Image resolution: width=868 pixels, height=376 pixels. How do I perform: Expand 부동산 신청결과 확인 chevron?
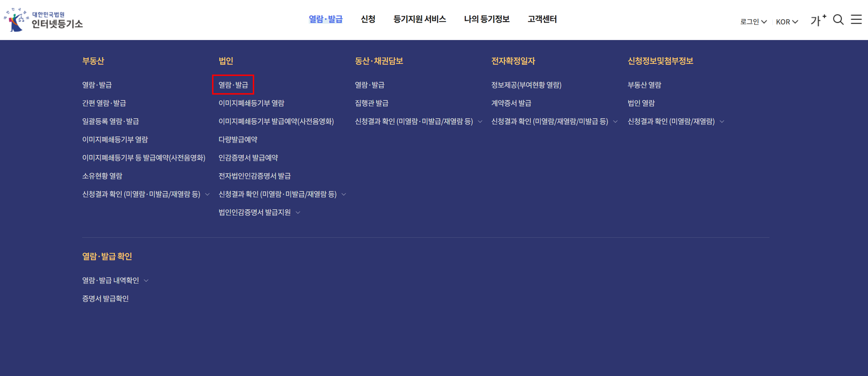(208, 194)
